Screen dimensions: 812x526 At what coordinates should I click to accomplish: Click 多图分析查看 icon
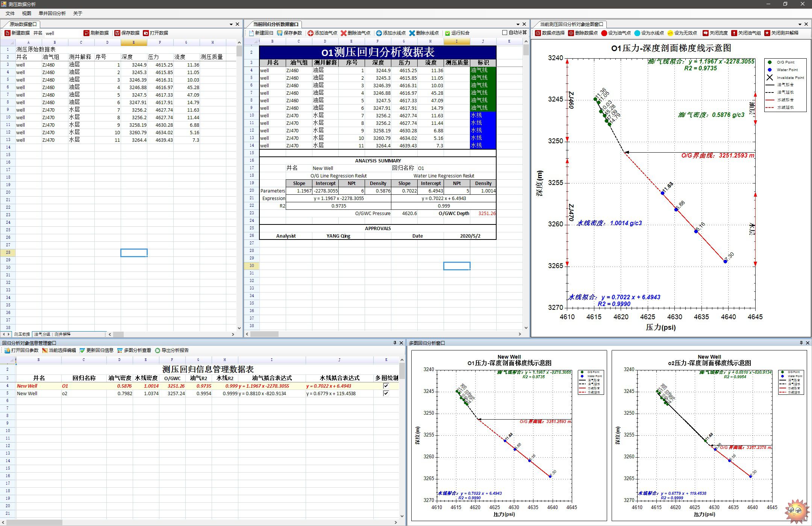click(x=120, y=350)
